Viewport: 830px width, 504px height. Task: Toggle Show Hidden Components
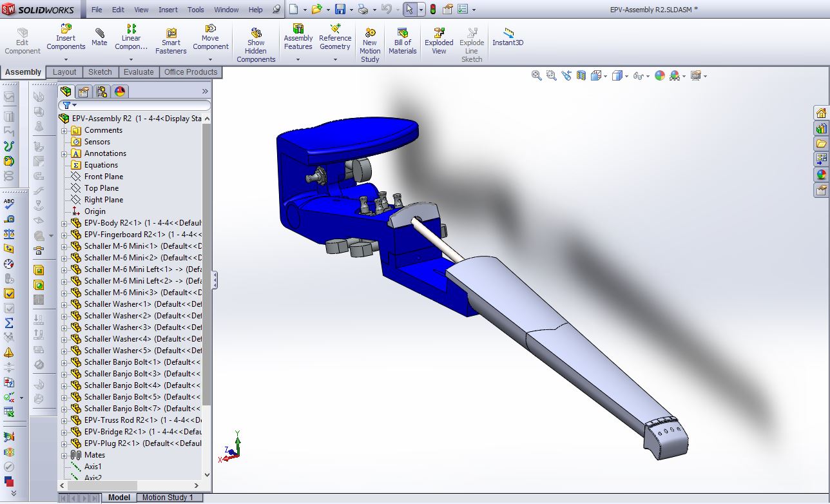click(x=256, y=45)
